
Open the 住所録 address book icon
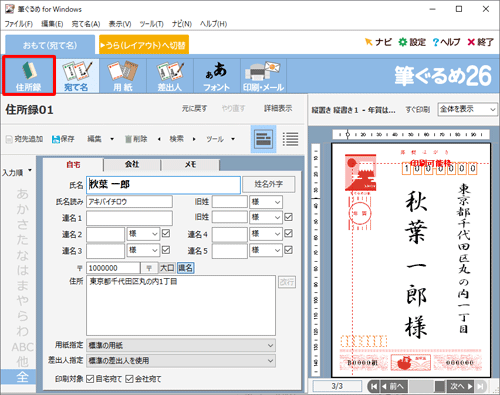[29, 76]
